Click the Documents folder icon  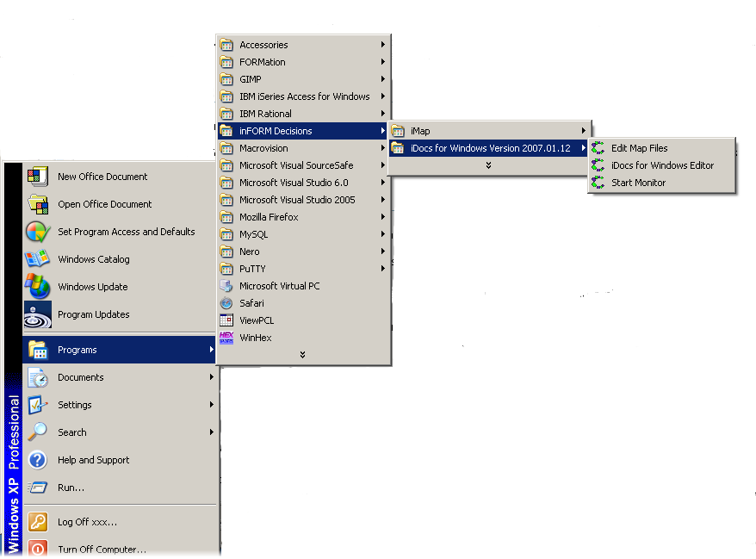click(38, 377)
